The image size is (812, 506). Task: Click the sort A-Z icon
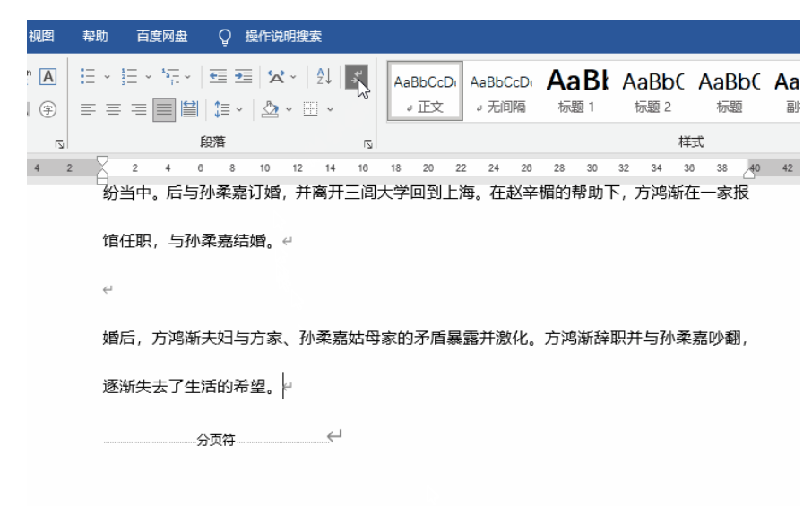click(x=324, y=77)
